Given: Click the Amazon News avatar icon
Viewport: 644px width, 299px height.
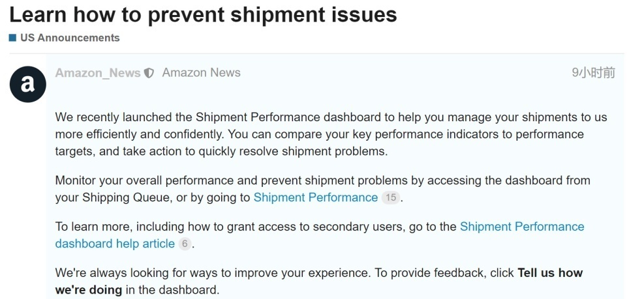Looking at the screenshot, I should [27, 84].
